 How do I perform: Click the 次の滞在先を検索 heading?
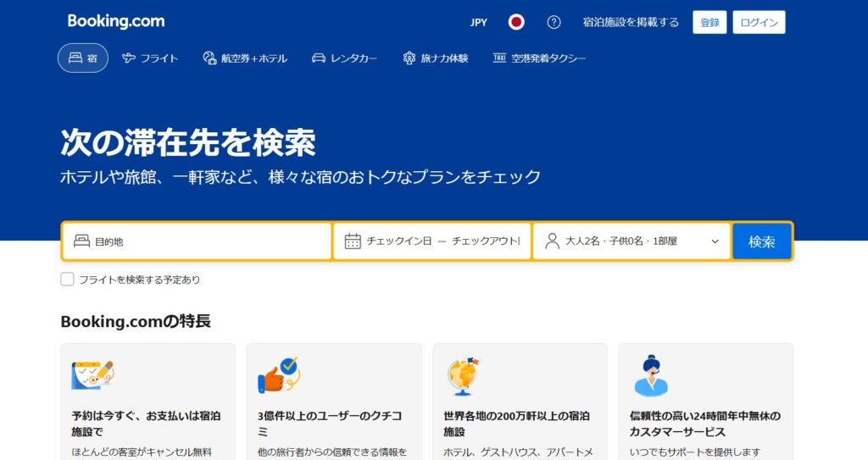coord(187,142)
